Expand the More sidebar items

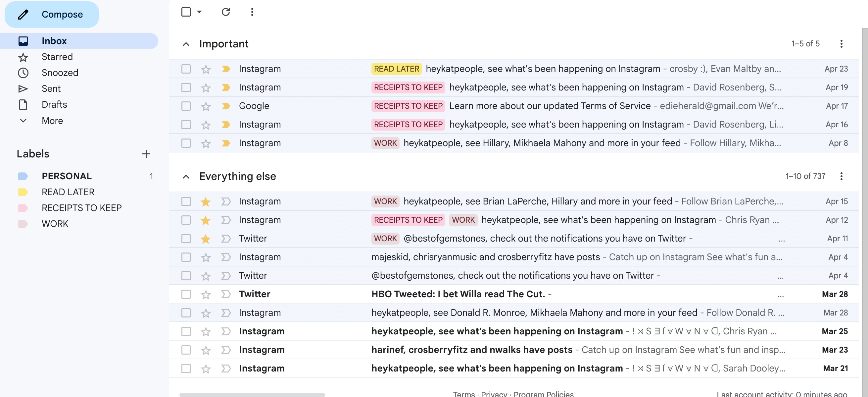(52, 121)
